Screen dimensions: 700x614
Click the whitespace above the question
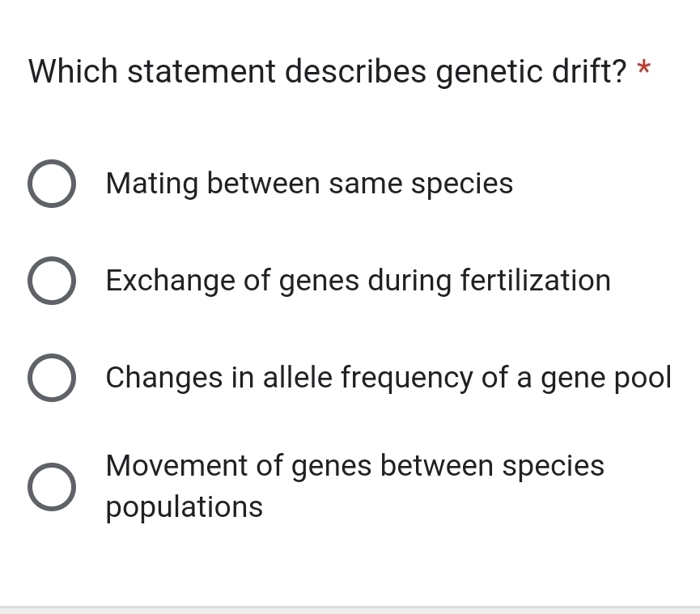[350, 24]
